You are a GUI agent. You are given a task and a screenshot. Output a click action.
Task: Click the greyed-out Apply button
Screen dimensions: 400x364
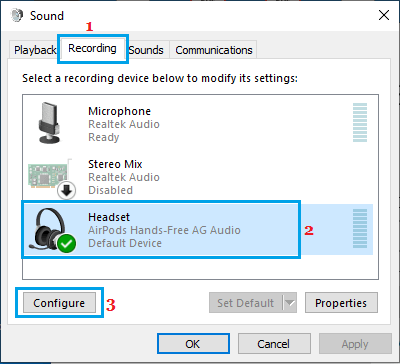pyautogui.click(x=355, y=344)
